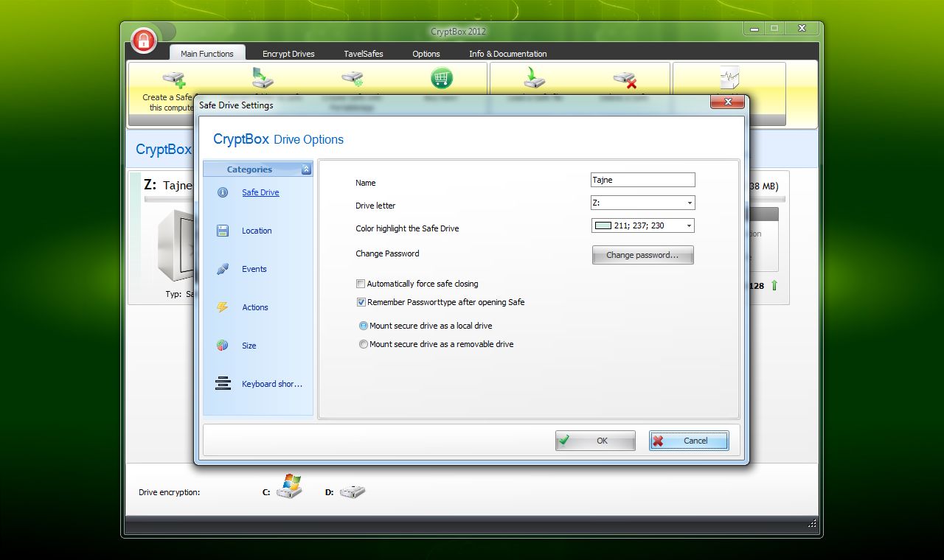The image size is (944, 560).
Task: Switch to the Main Functions tab
Action: [207, 54]
